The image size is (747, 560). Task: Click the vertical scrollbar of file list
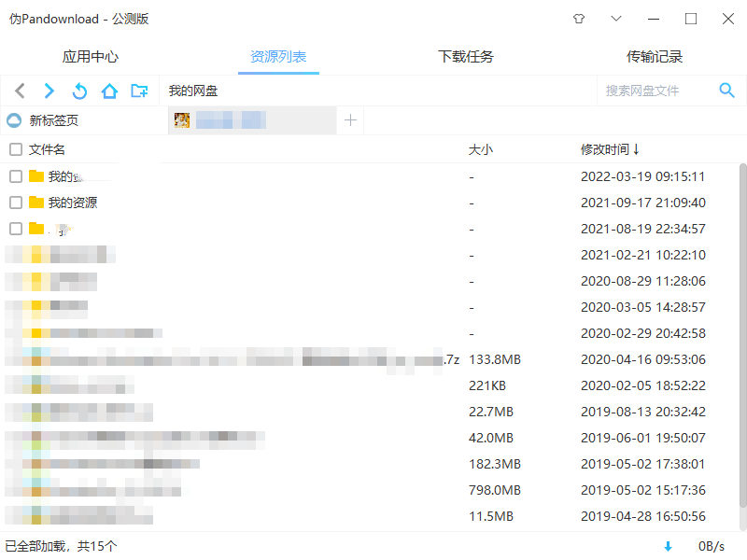click(x=742, y=336)
